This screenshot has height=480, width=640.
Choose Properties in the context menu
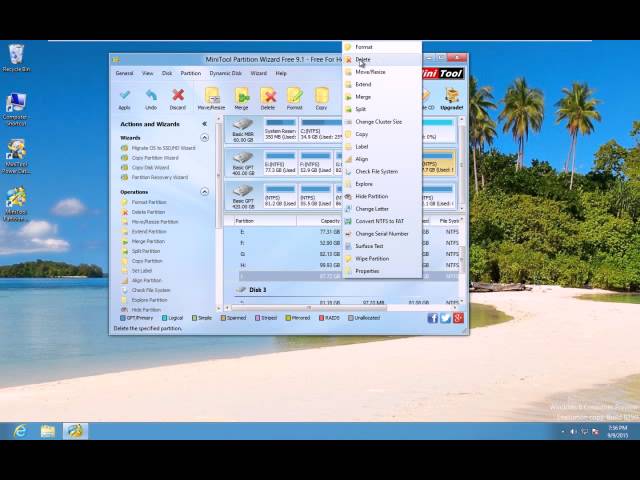382,271
